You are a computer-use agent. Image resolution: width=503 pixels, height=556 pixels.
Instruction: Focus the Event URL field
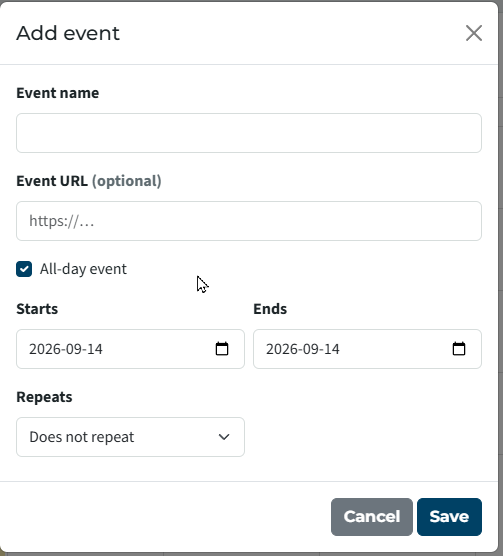pyautogui.click(x=249, y=221)
